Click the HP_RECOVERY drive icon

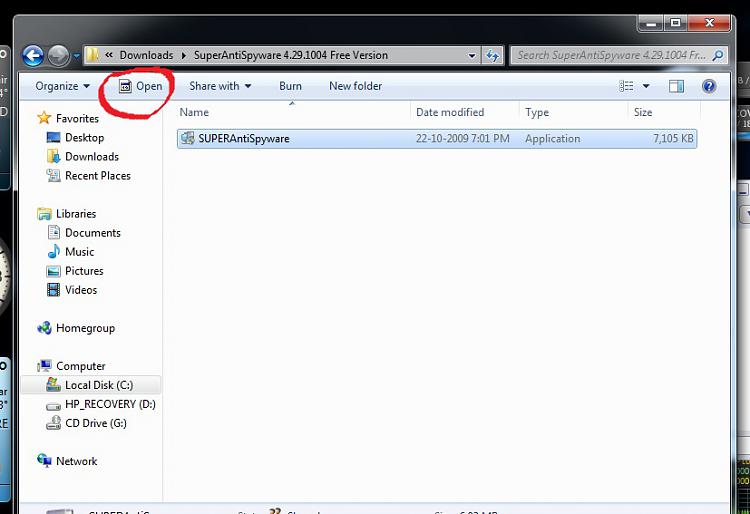point(53,406)
